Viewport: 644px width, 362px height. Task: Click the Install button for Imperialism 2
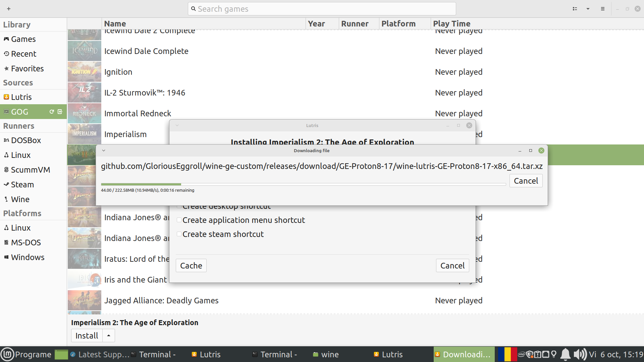tap(87, 336)
